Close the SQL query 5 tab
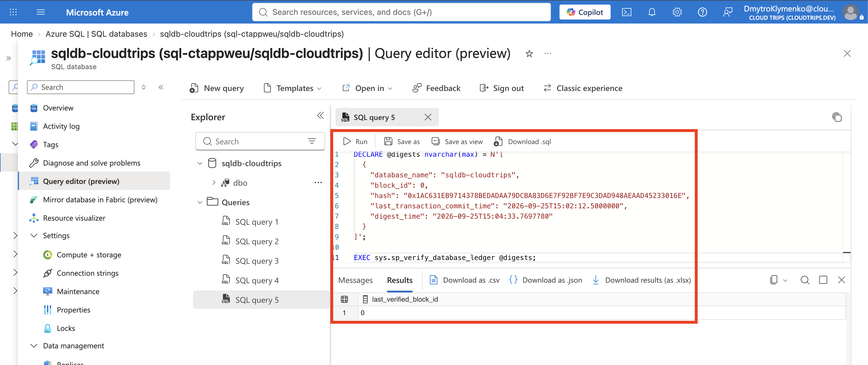 pyautogui.click(x=428, y=117)
